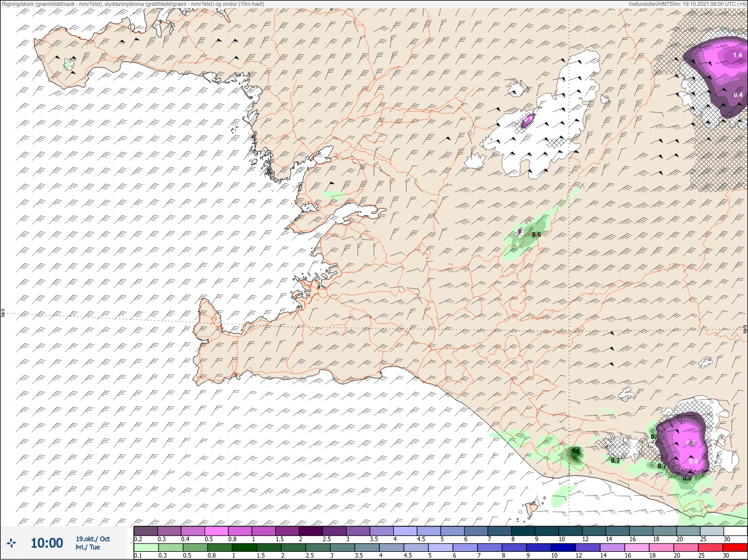Click the '19.okt./ Oct' date text
Screen dimensions: 748x560
(92, 539)
